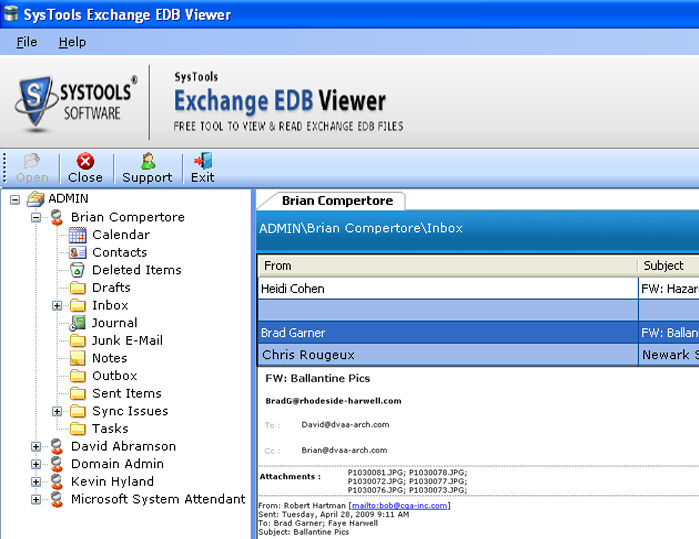Click the Calendar folder icon
This screenshot has width=699, height=539.
[78, 235]
